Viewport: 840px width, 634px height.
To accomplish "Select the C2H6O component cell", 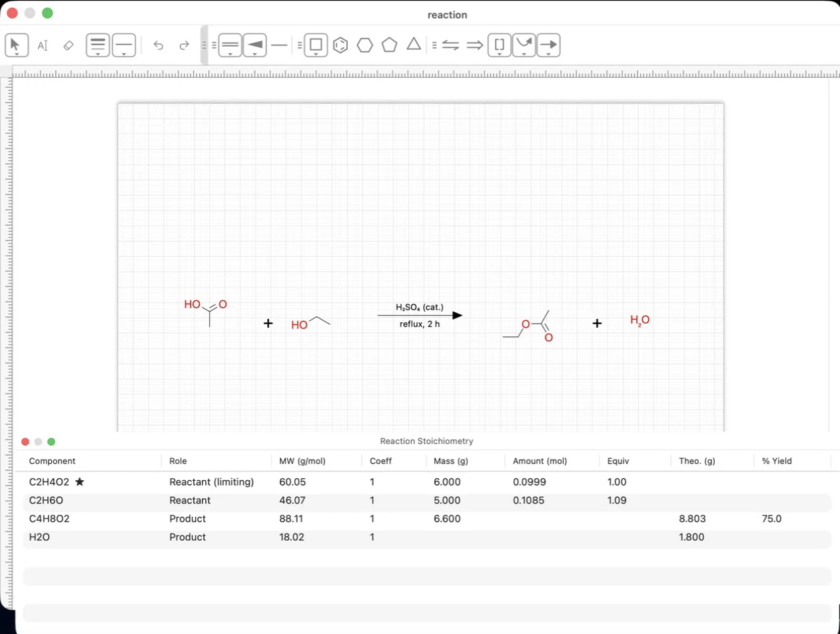I will (x=47, y=500).
